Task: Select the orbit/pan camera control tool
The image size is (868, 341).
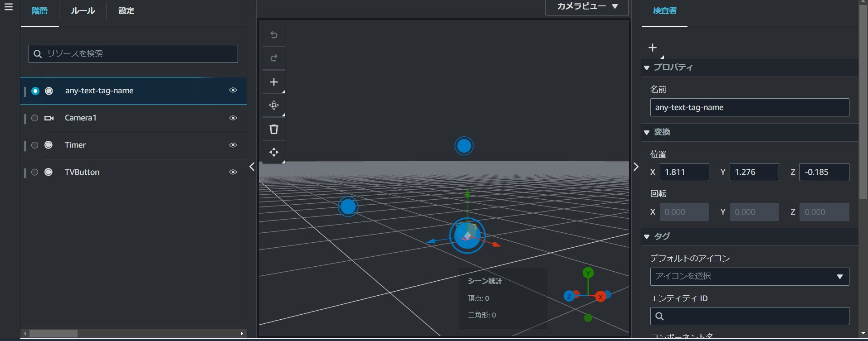Action: (274, 105)
